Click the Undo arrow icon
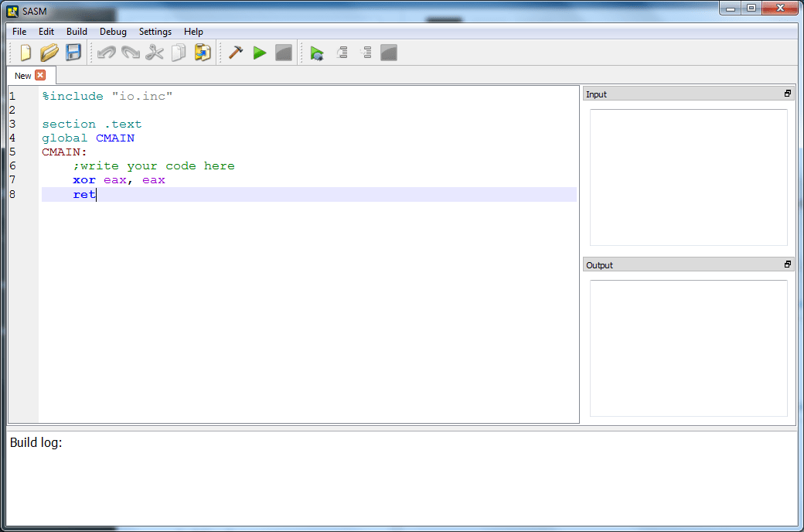804x532 pixels. (107, 53)
